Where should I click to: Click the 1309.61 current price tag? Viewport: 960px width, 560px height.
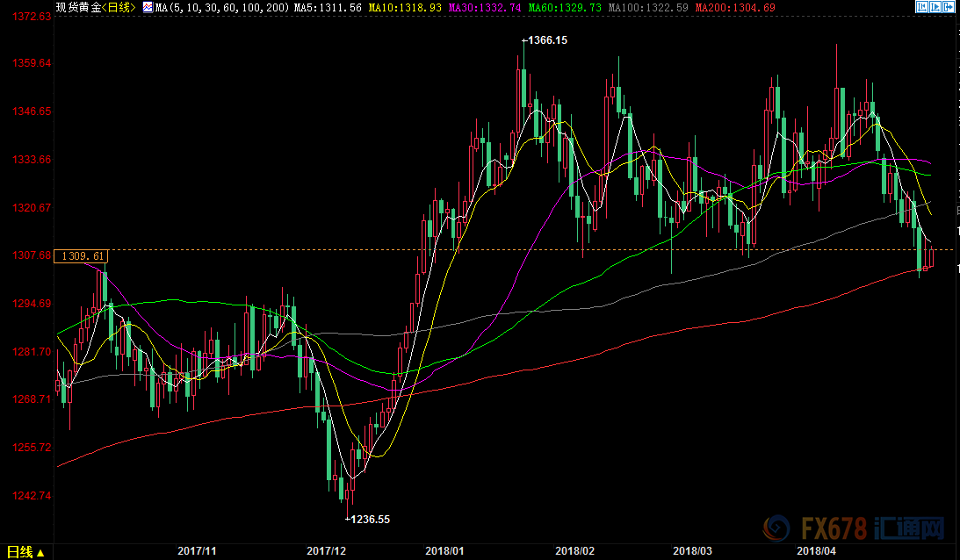tap(82, 255)
